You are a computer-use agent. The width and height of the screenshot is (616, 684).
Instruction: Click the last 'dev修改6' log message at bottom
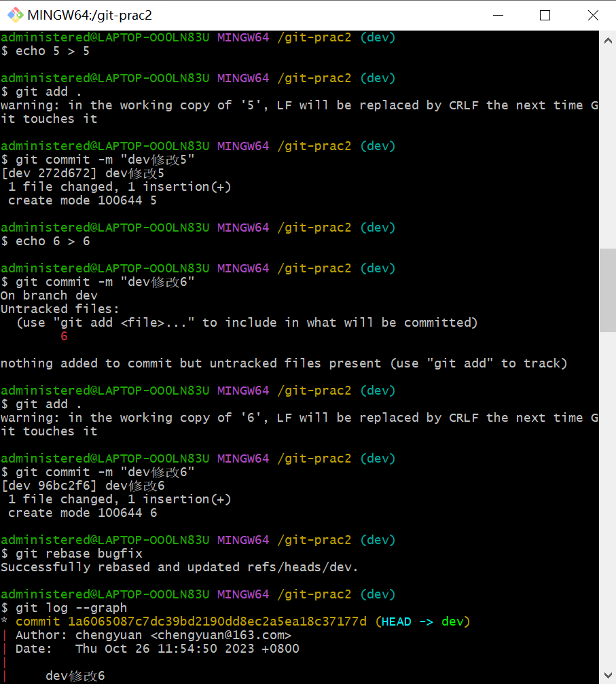pos(75,676)
